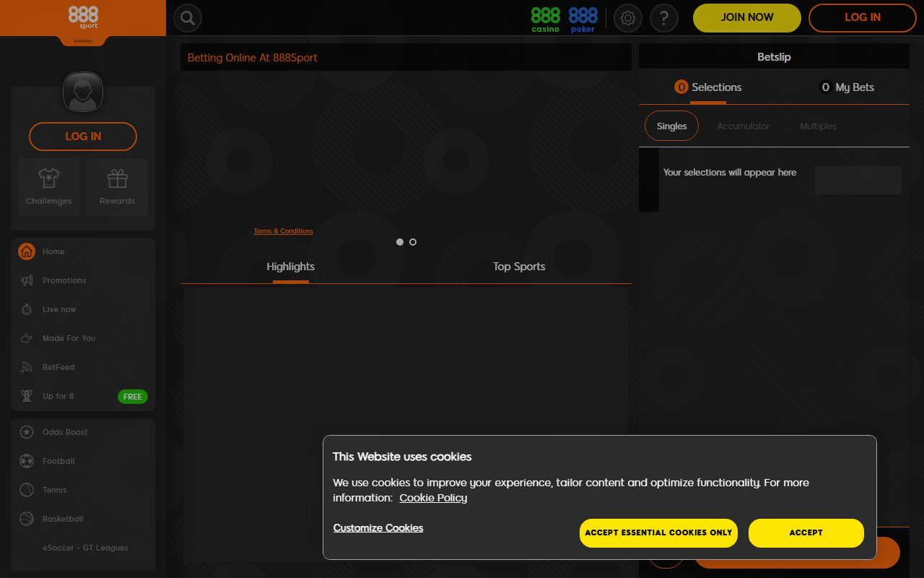
Task: Switch to the Highlights tab
Action: coord(291,267)
